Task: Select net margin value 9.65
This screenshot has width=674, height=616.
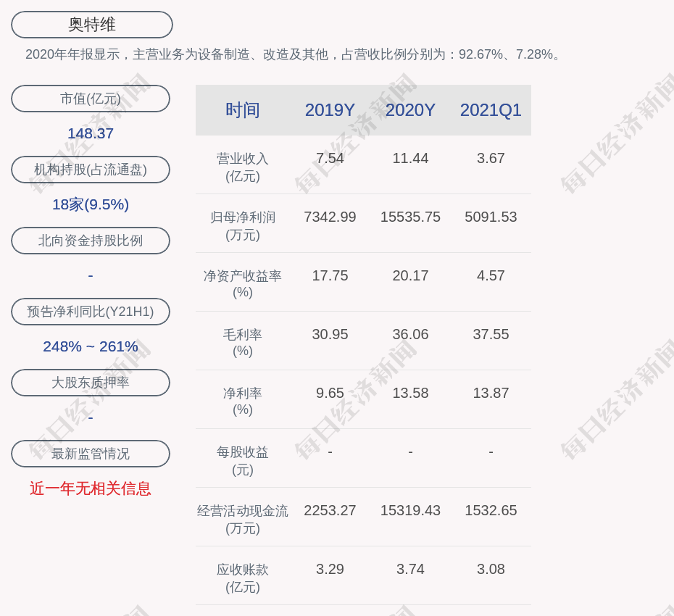Action: [330, 393]
